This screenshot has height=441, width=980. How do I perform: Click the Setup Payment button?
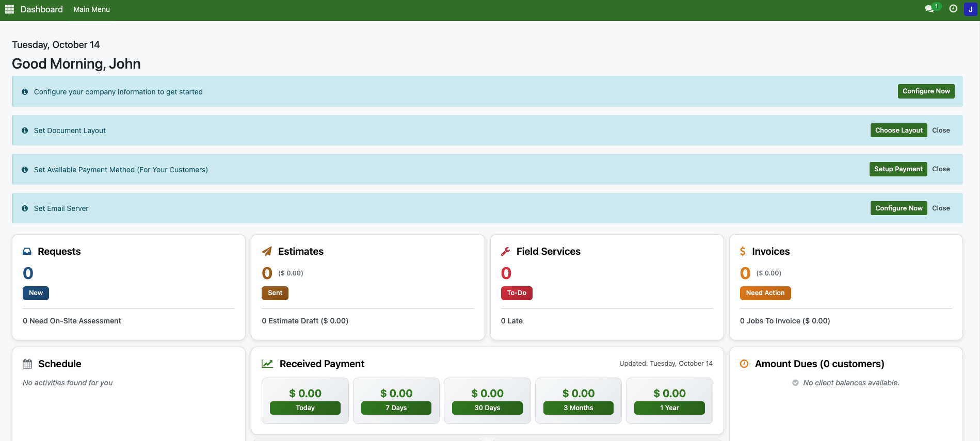click(x=898, y=169)
